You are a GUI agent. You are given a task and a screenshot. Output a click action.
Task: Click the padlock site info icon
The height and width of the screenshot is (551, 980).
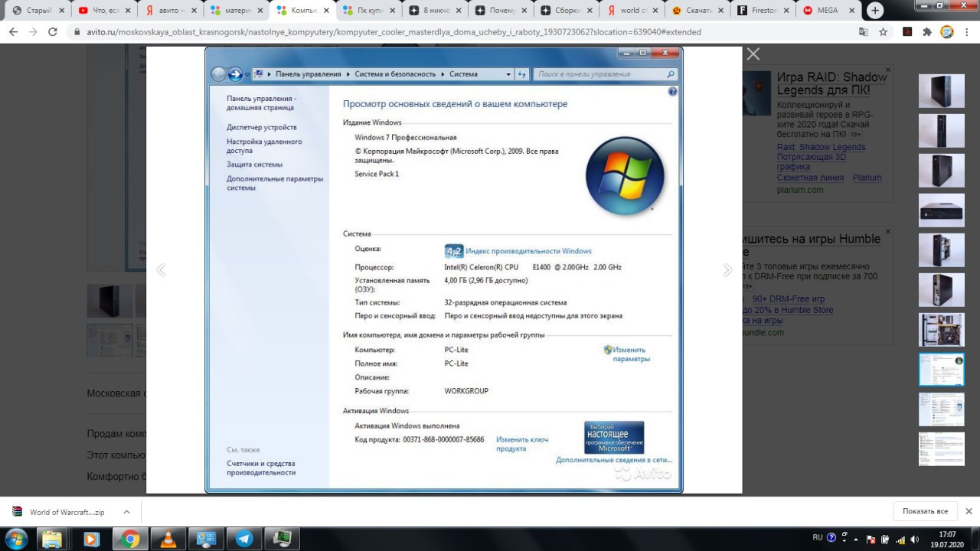pyautogui.click(x=76, y=32)
